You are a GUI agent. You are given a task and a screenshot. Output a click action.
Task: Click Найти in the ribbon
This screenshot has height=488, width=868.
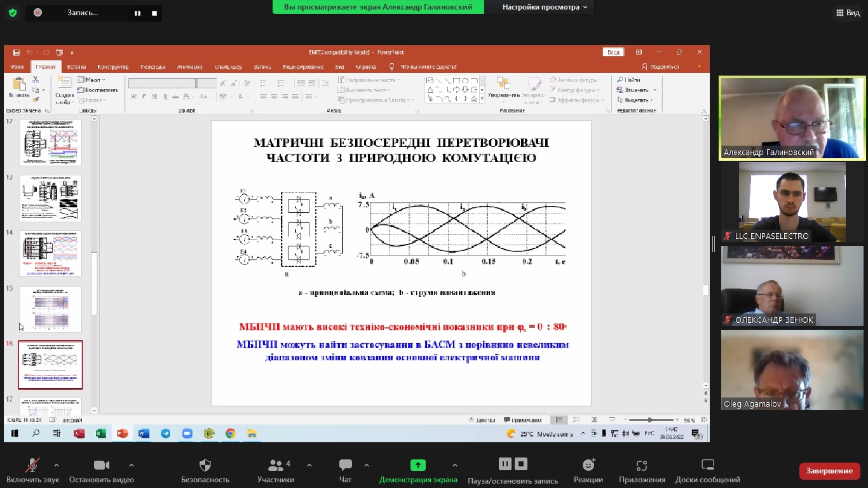[x=629, y=80]
